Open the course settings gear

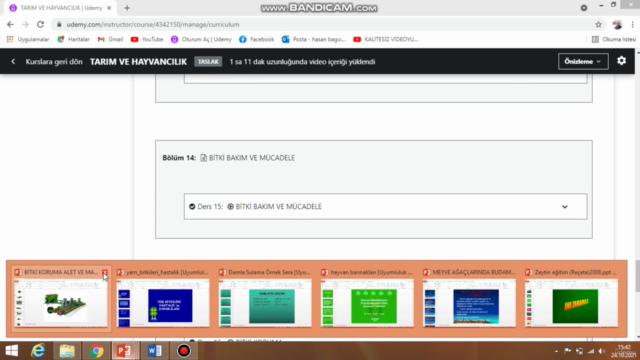pyautogui.click(x=621, y=61)
